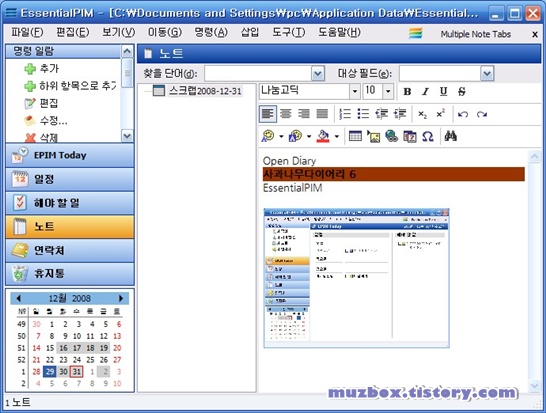546x413 pixels.
Task: Insert a hyperlink with globe icon
Action: click(x=391, y=136)
